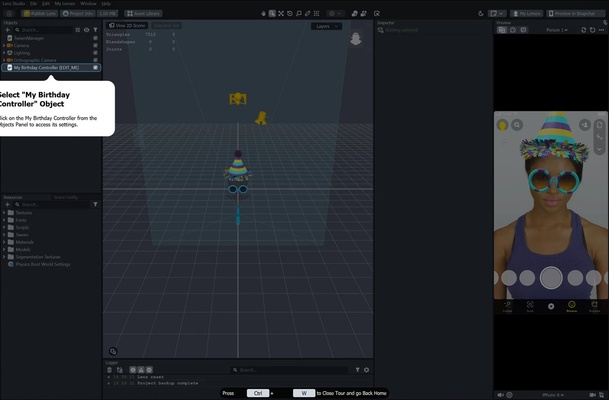The image size is (609, 400).
Task: Expand the Orthographic Camera object
Action: coord(4,60)
